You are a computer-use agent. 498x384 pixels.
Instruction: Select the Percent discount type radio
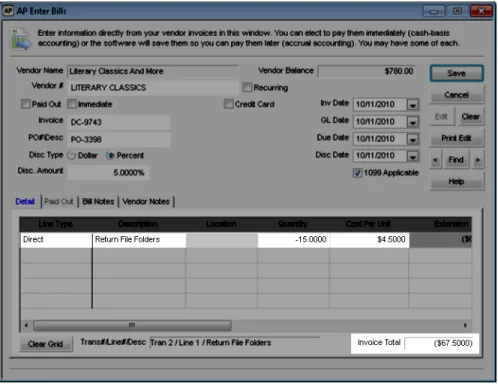tap(110, 155)
